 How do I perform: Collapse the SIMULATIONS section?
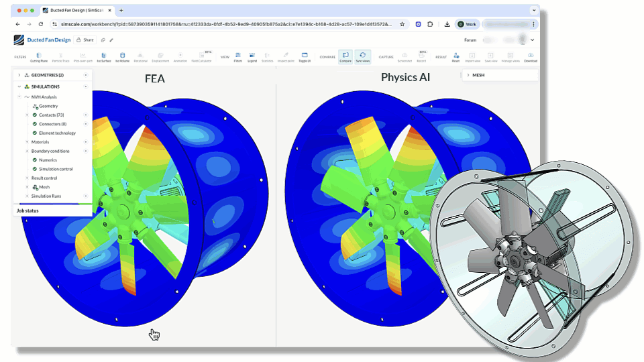coord(19,86)
